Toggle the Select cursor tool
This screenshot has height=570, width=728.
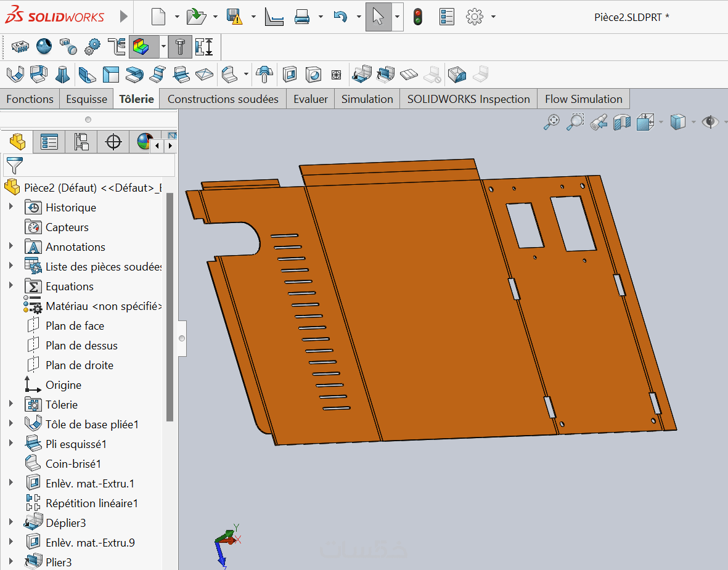point(378,17)
